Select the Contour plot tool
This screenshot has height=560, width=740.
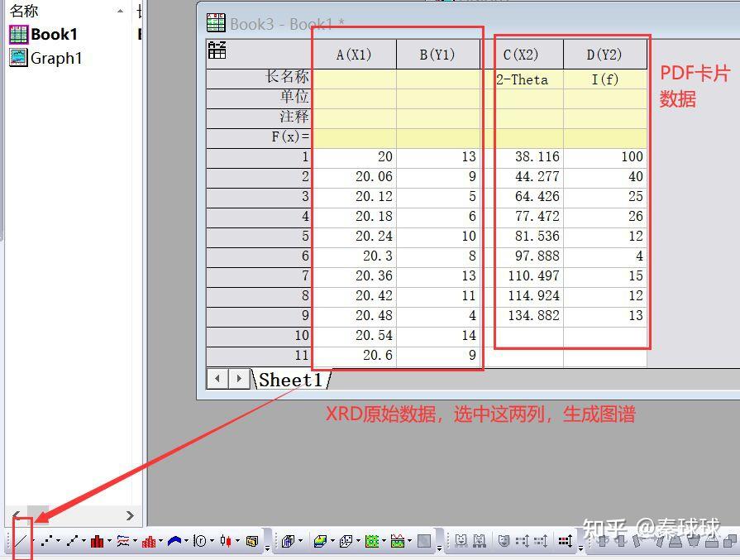pyautogui.click(x=371, y=543)
